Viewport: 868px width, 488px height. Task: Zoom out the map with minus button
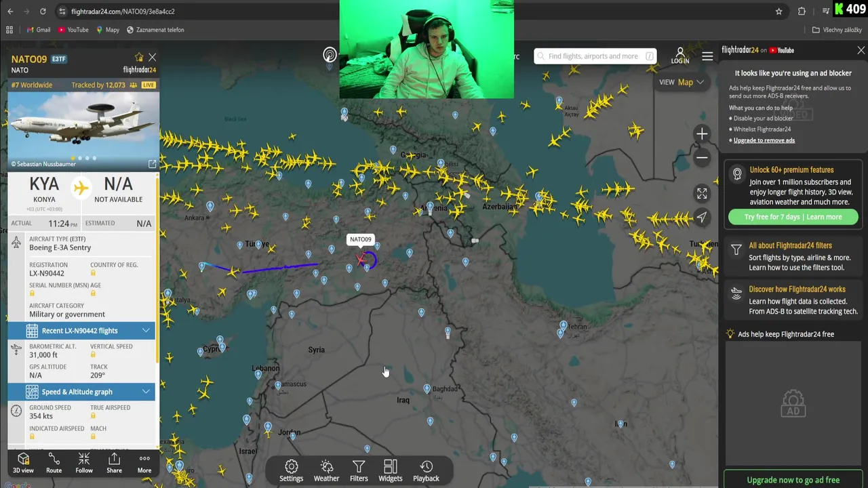702,158
